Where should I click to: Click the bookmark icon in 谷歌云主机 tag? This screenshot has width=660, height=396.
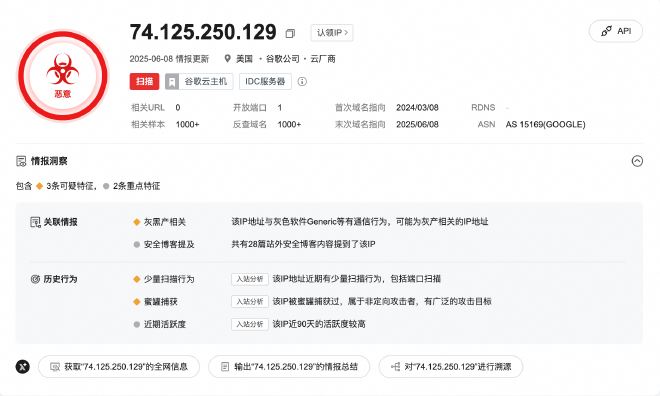172,81
